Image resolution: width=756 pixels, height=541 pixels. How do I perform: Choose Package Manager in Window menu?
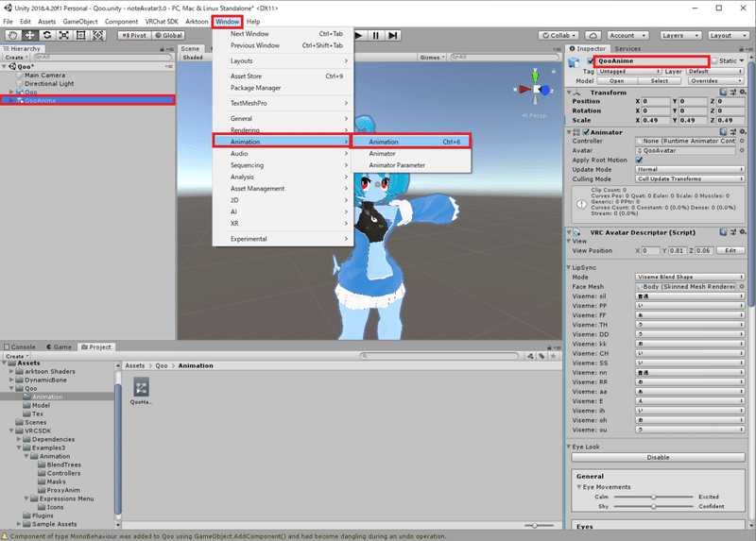tap(283, 88)
